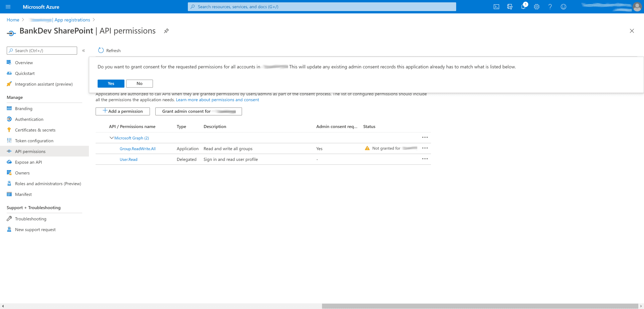Image resolution: width=644 pixels, height=309 pixels.
Task: Click the warning icon next to Not granted
Action: (x=367, y=148)
